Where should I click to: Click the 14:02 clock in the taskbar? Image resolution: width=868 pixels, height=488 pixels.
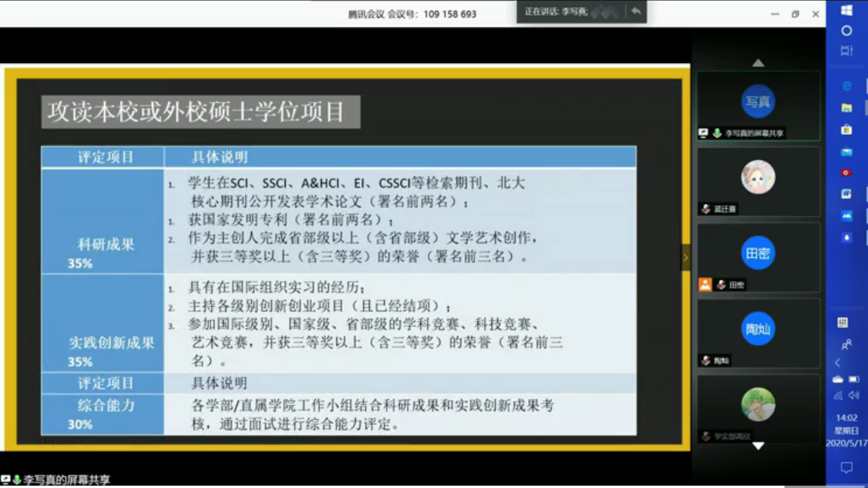[x=847, y=418]
